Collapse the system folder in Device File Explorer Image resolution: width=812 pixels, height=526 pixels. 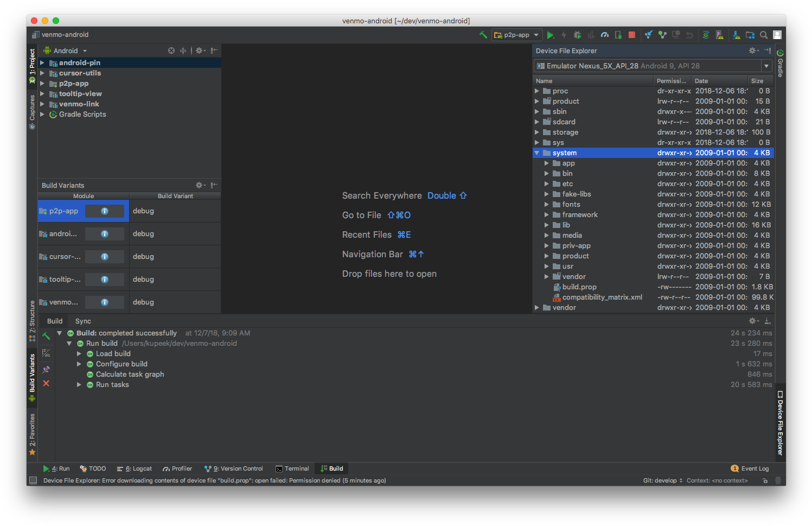pyautogui.click(x=537, y=153)
